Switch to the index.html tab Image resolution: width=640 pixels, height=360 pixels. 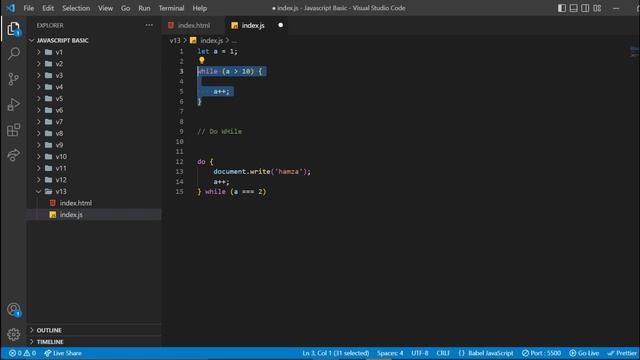(x=193, y=25)
